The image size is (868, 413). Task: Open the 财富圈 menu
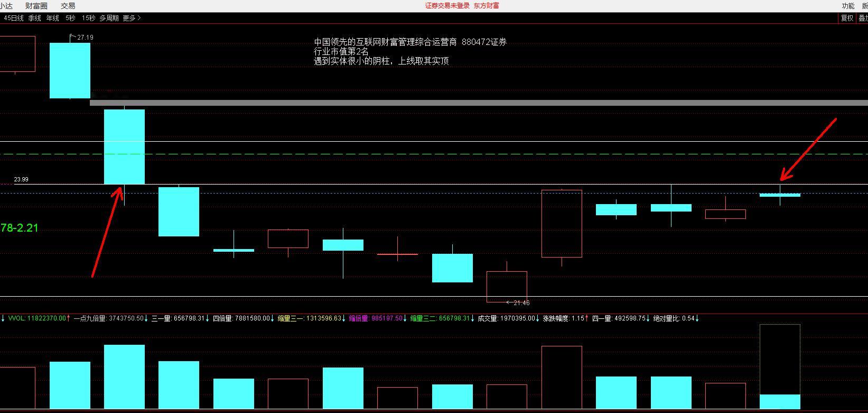(36, 6)
